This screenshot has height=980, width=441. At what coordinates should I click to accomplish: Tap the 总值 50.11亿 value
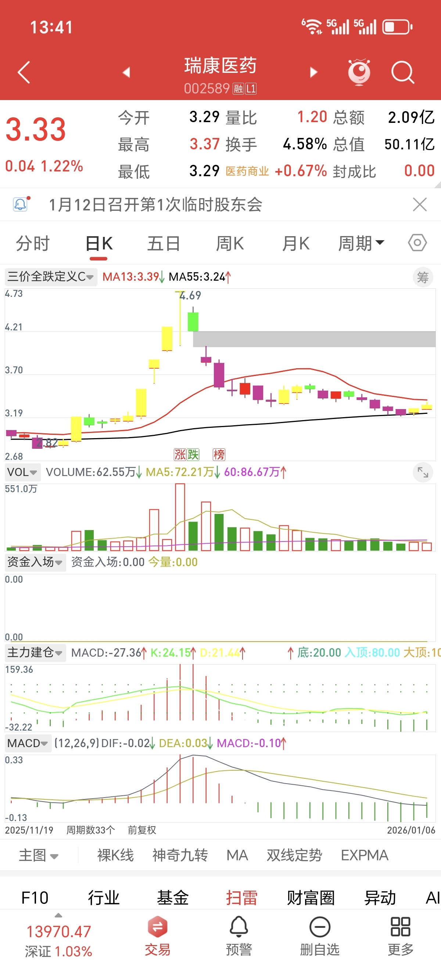(x=409, y=144)
